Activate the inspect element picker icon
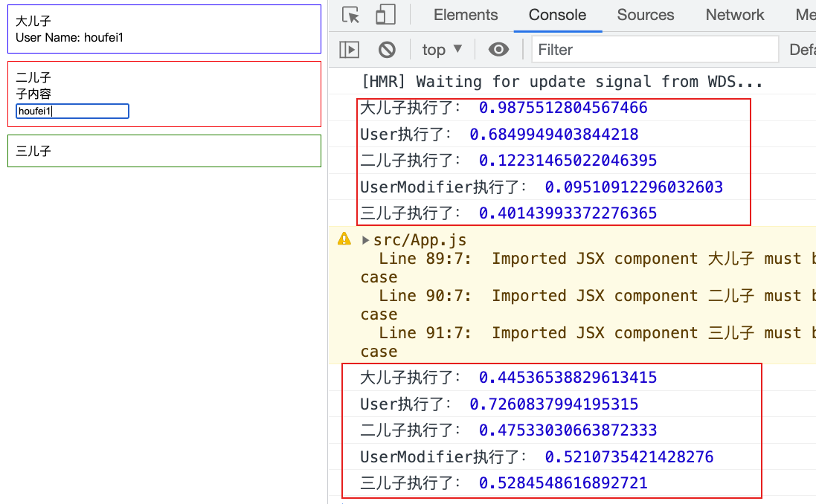Screen dimensions: 816x504 tap(351, 15)
